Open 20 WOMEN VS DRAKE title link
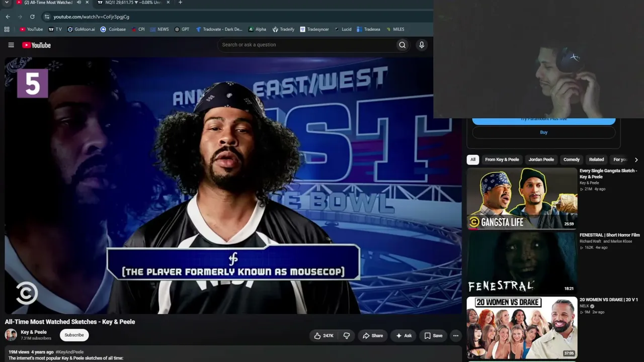This screenshot has height=362, width=644. point(609,300)
